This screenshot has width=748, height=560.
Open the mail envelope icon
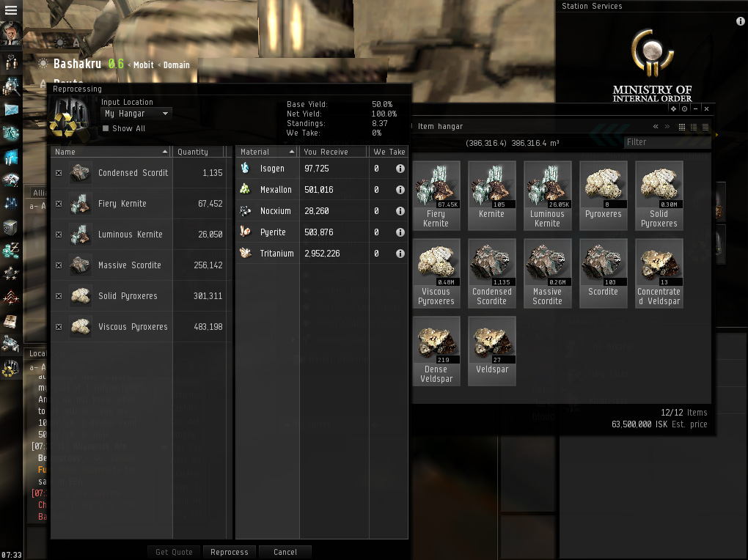(11, 110)
